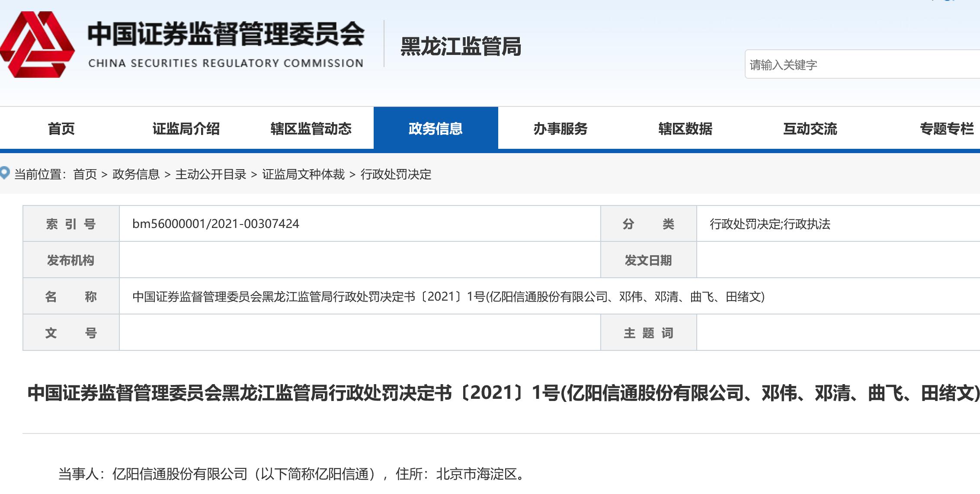Screen dimensions: 980x494
Task: Open the 互动交流 navigation item
Action: (810, 128)
